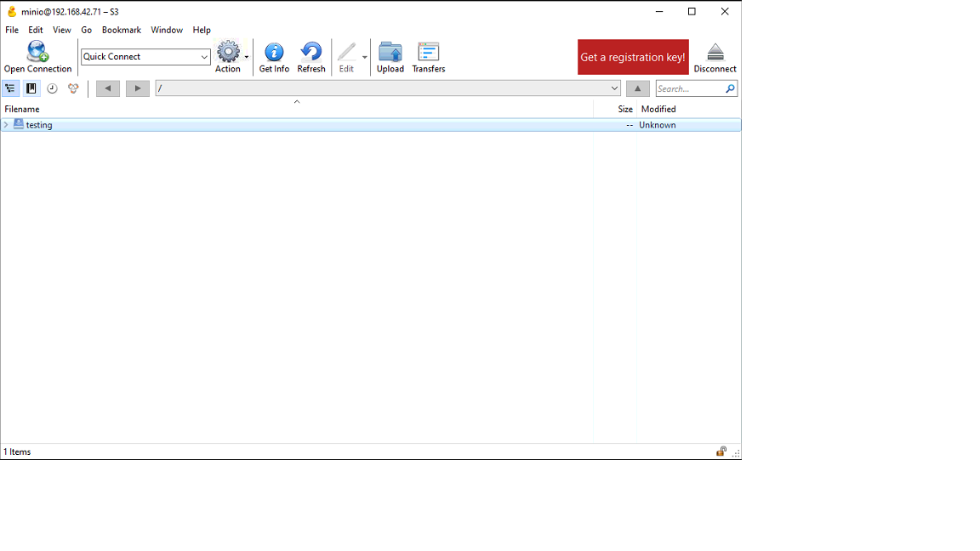The width and height of the screenshot is (980, 551).
Task: Expand the testing bucket
Action: [x=6, y=125]
